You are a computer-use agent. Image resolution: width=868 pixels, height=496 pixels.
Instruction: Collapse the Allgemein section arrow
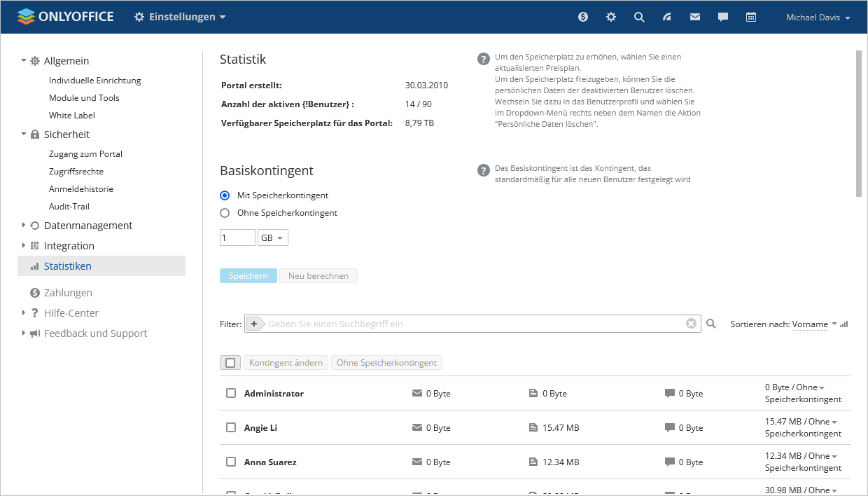point(24,61)
